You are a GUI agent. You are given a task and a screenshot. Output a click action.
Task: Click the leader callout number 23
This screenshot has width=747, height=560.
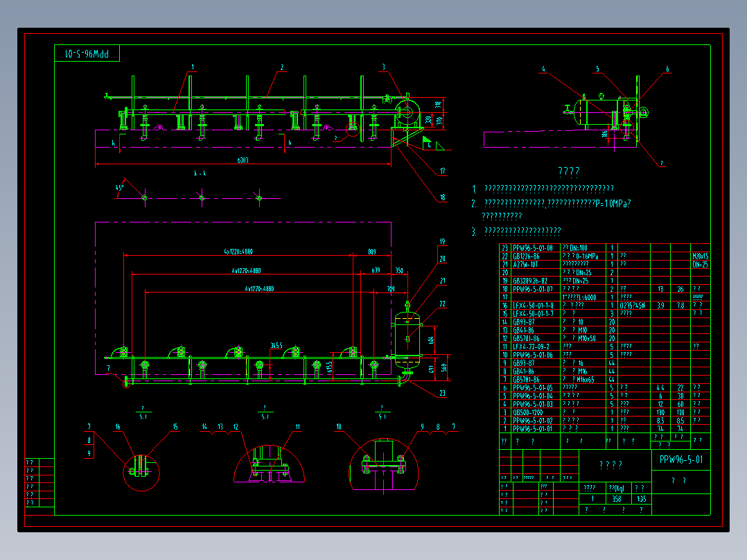click(443, 393)
